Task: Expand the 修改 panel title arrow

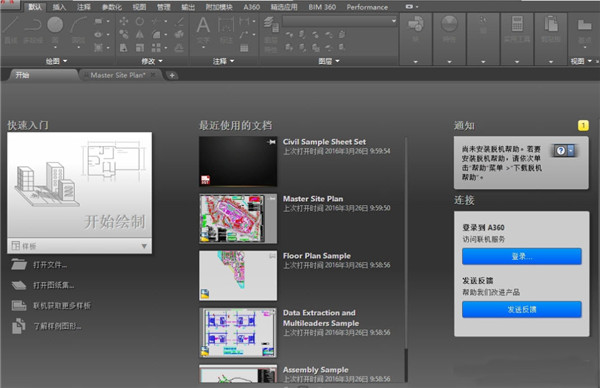Action: point(160,61)
